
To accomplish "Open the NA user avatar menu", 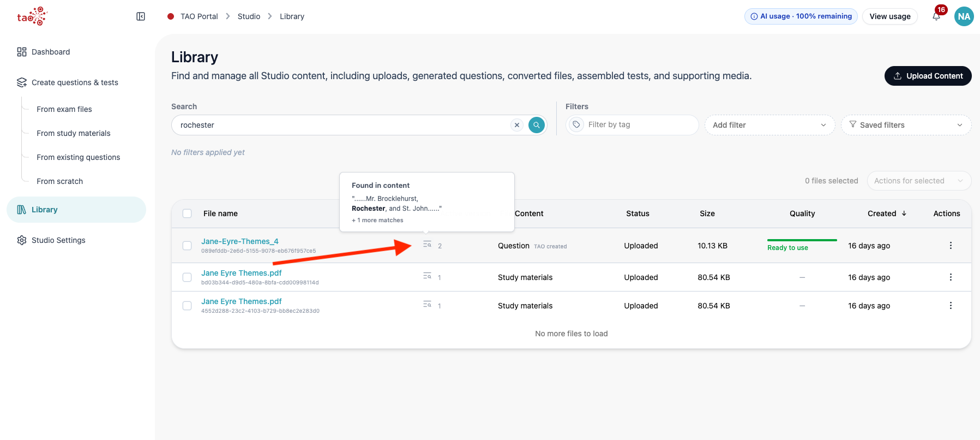I will click(964, 16).
